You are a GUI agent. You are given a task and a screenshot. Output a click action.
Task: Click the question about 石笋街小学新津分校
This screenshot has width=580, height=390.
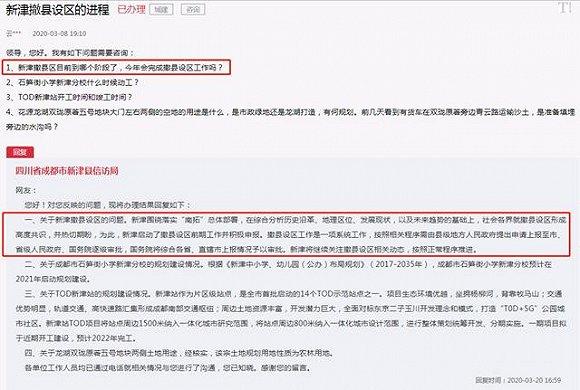coord(72,83)
